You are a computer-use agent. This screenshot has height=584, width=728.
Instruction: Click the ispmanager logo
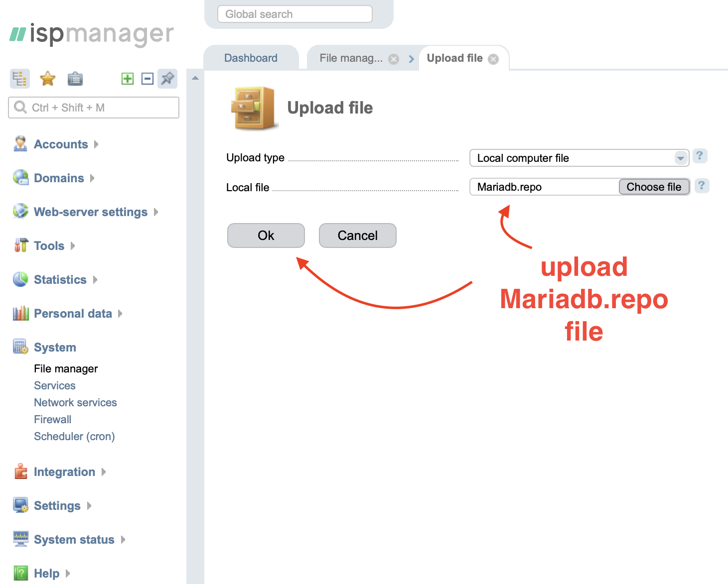click(x=92, y=34)
